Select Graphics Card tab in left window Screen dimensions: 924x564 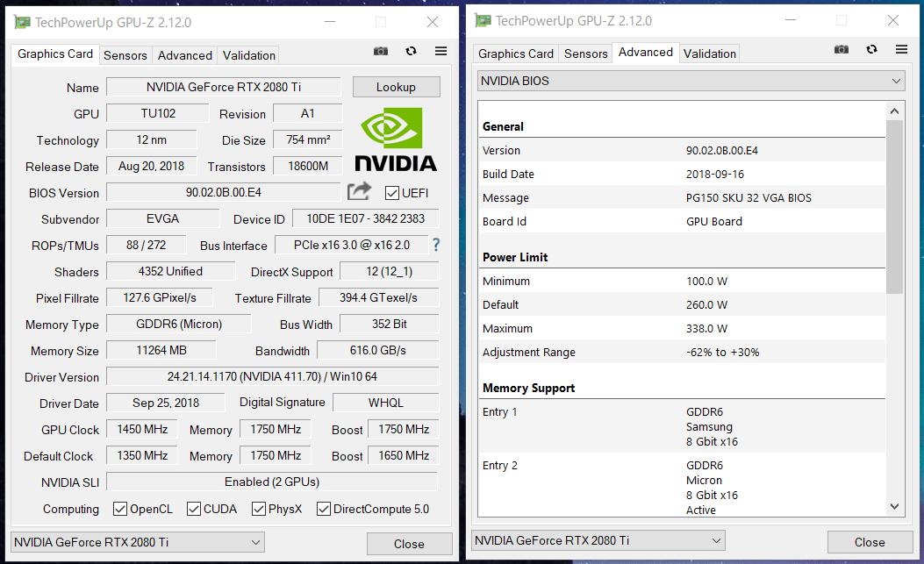55,54
